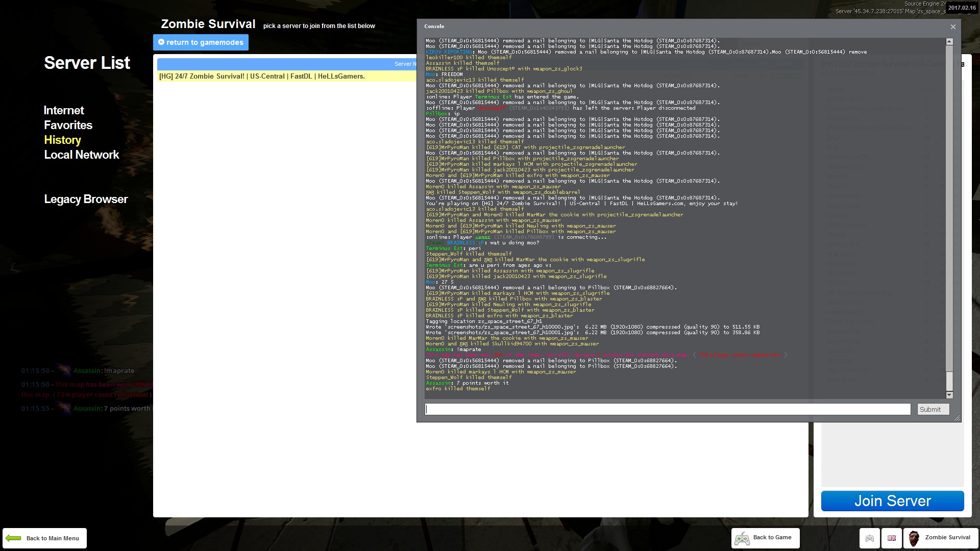Close the Console window
The image size is (980, 551).
pos(953,27)
